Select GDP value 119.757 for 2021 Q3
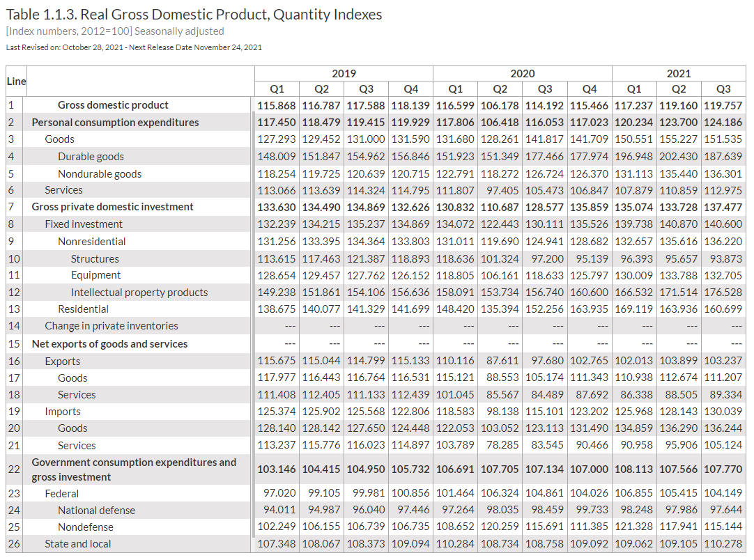754x560 pixels. [x=723, y=105]
